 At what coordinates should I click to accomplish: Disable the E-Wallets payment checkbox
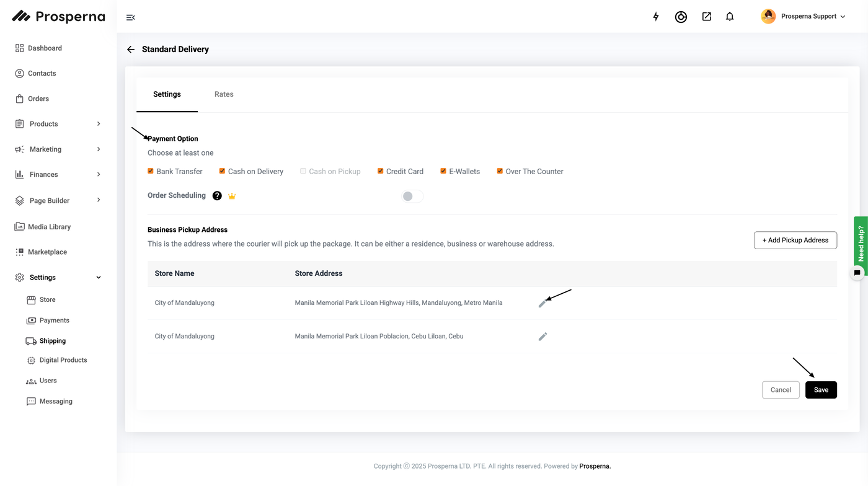click(x=443, y=171)
